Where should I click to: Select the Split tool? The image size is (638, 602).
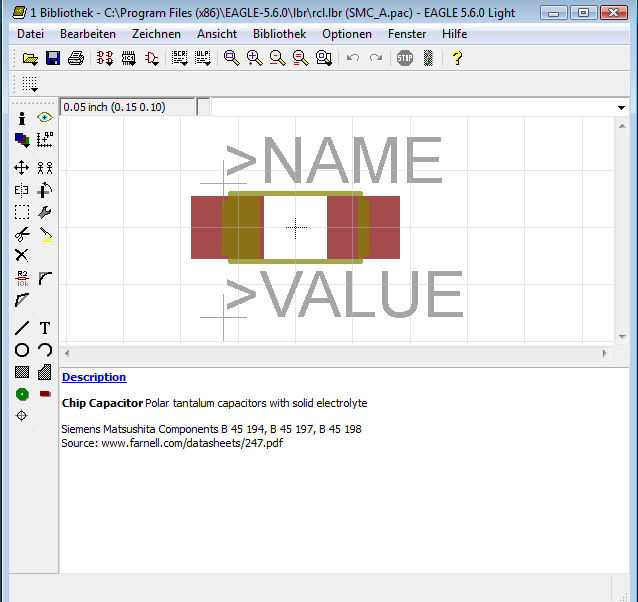coord(22,300)
